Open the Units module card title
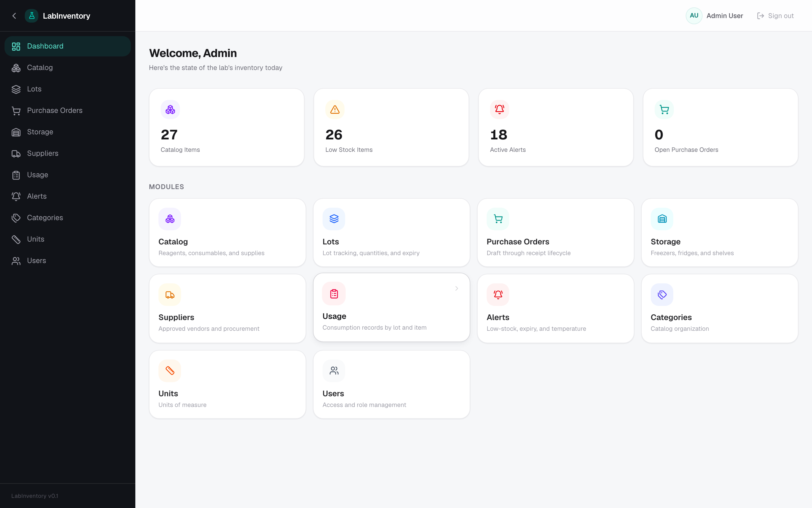812x508 pixels. coord(168,394)
